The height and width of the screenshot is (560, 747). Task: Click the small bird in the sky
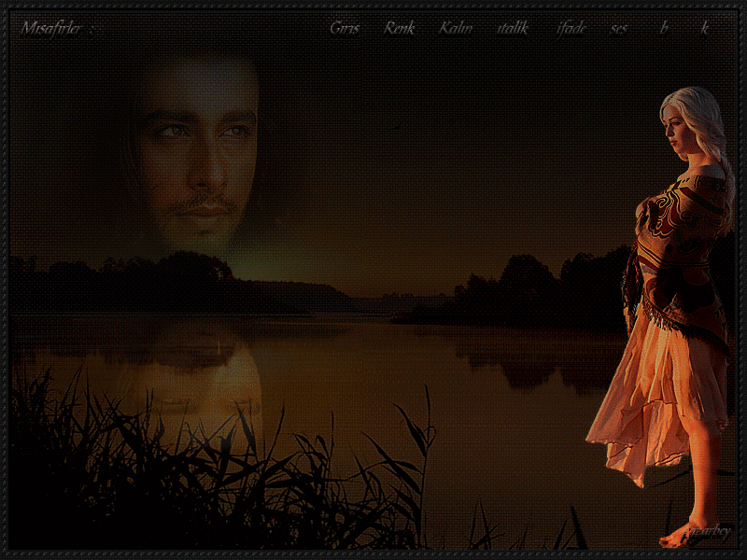[x=398, y=125]
